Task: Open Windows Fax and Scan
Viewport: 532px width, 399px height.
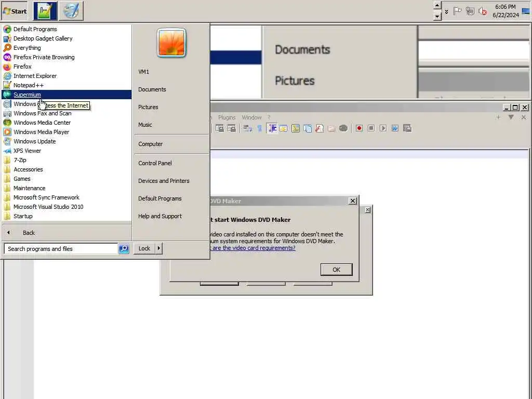Action: coord(43,113)
